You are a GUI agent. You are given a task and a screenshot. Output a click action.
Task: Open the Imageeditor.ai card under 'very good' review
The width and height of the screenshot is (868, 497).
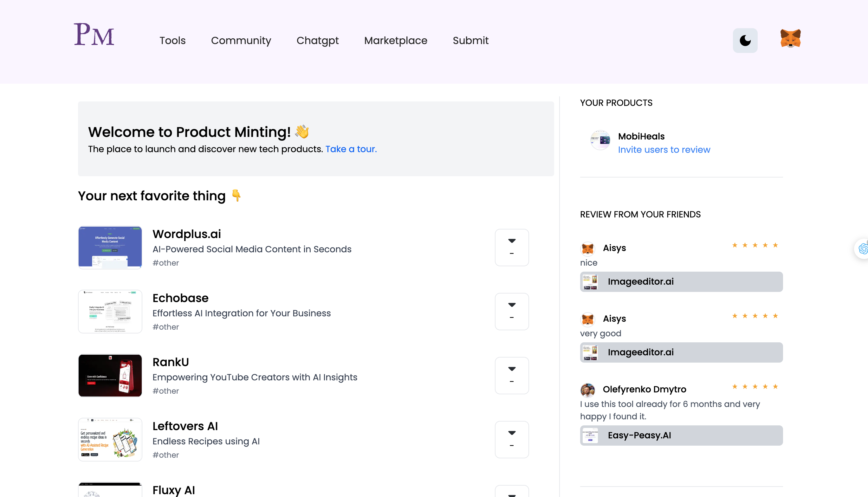681,352
